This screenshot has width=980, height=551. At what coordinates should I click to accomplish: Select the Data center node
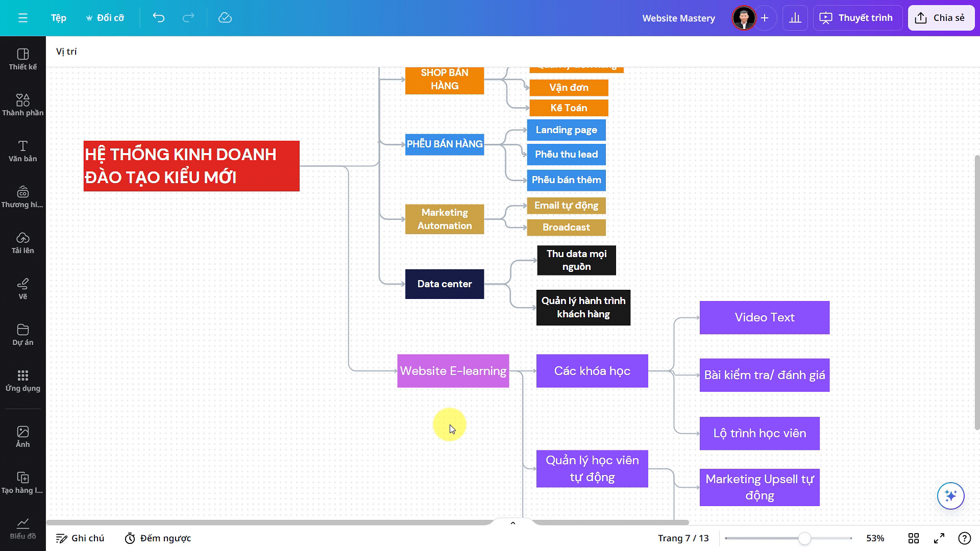tap(445, 284)
